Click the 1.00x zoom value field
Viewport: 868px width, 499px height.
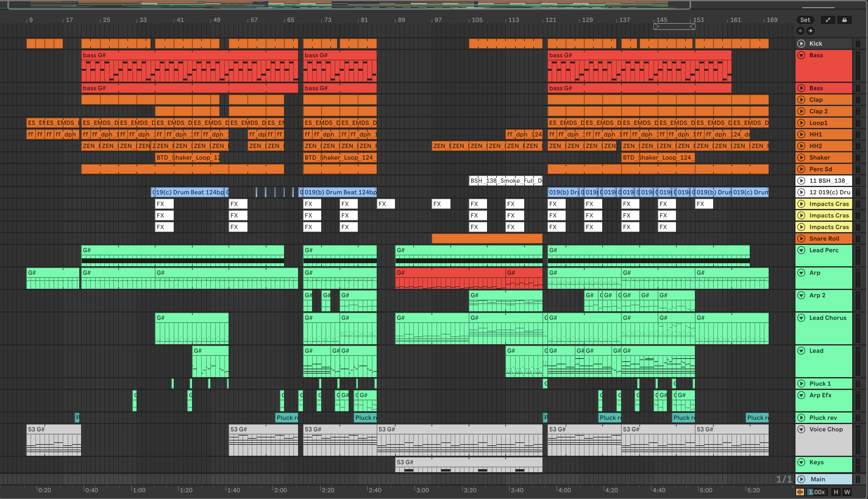tap(817, 492)
